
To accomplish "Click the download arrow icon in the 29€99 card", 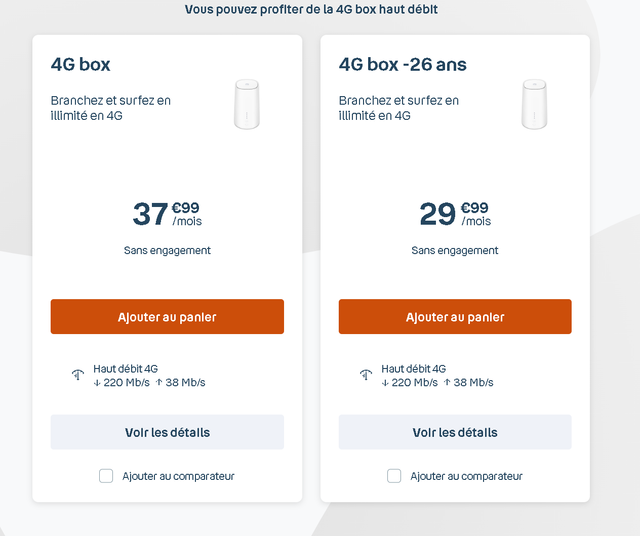I will point(385,382).
